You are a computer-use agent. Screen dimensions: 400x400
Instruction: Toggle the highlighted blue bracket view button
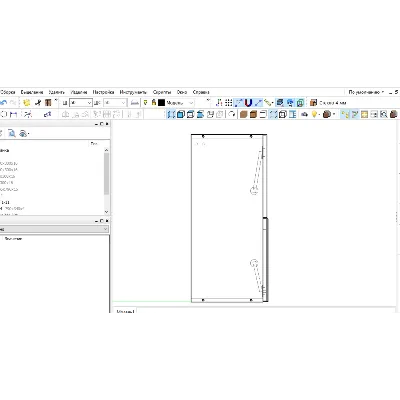171,114
